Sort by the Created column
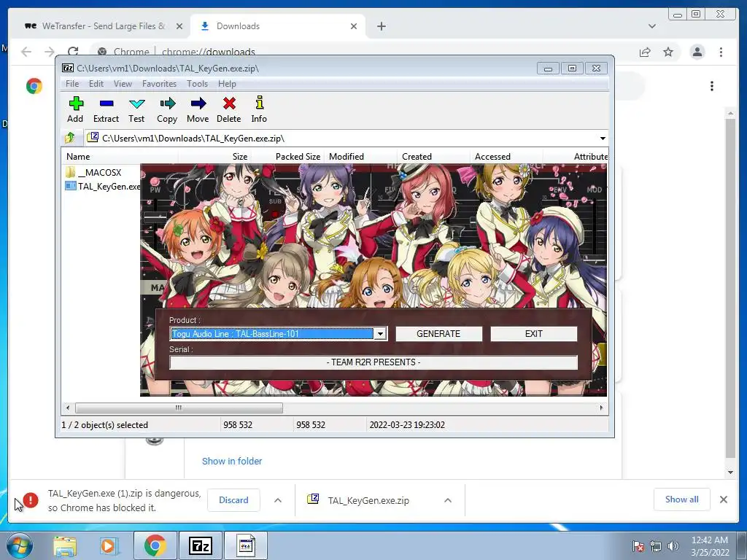Screen dimensions: 747x560 [x=433, y=157]
